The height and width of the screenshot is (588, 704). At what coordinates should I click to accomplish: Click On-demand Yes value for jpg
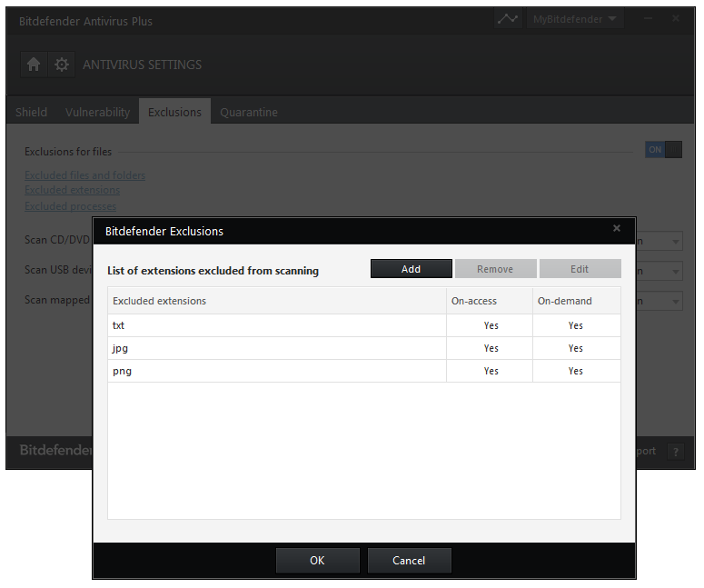tap(576, 348)
